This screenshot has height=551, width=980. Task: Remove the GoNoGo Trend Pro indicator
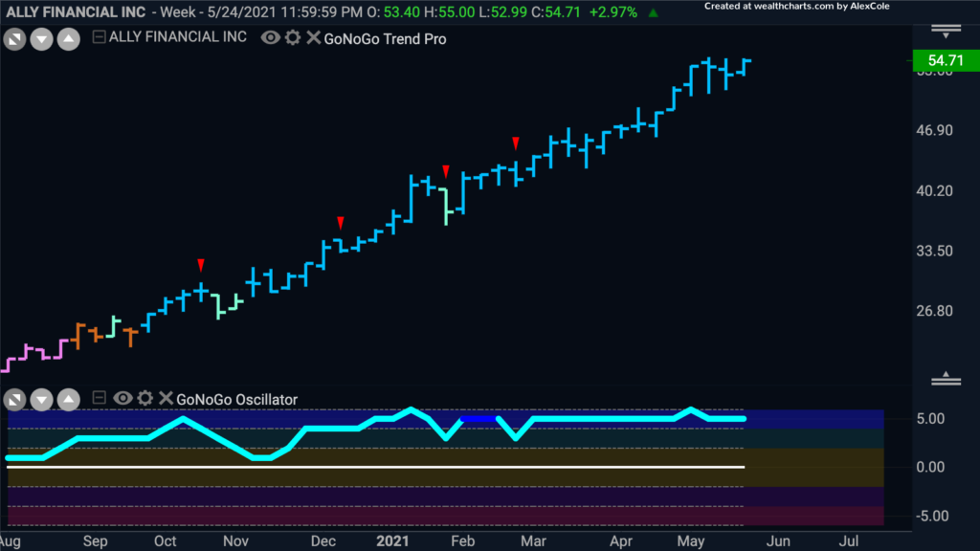click(313, 37)
